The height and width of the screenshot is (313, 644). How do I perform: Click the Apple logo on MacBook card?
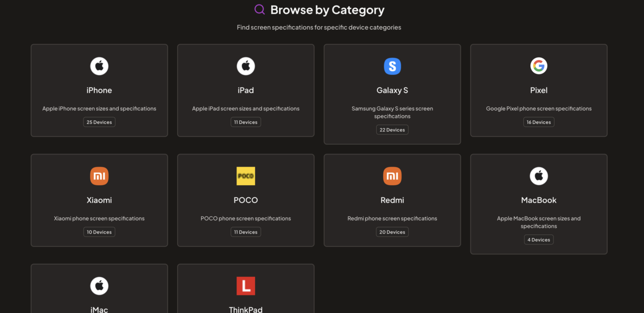pos(539,176)
